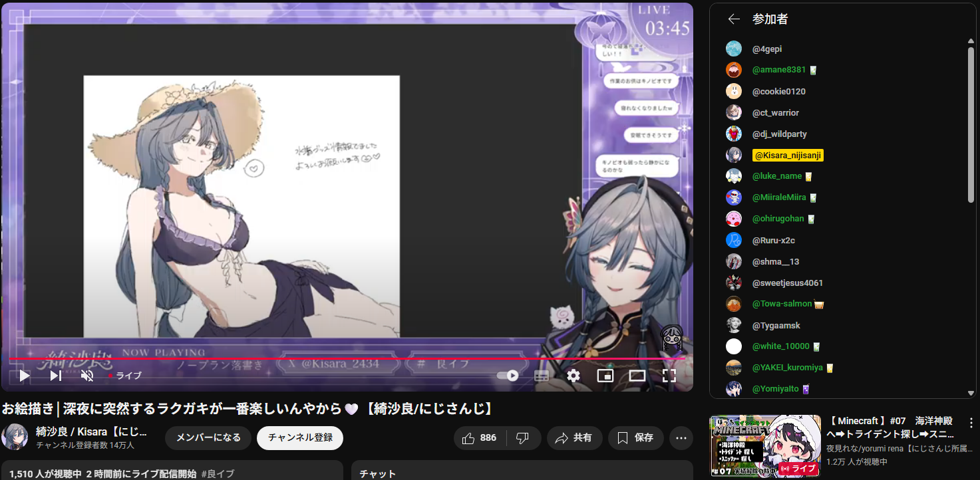
Task: Skip to next video
Action: 56,376
